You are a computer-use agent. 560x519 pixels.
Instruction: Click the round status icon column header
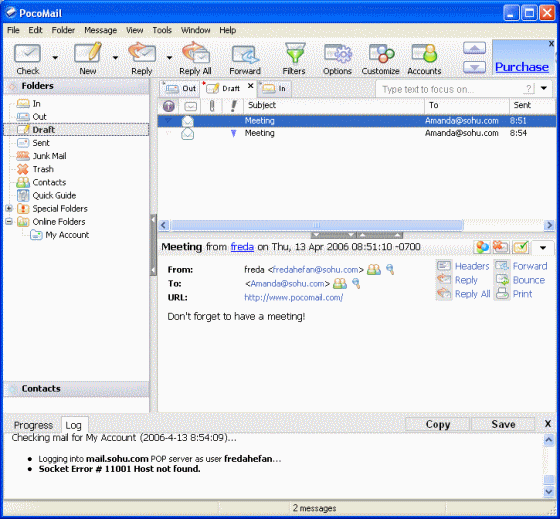(169, 106)
